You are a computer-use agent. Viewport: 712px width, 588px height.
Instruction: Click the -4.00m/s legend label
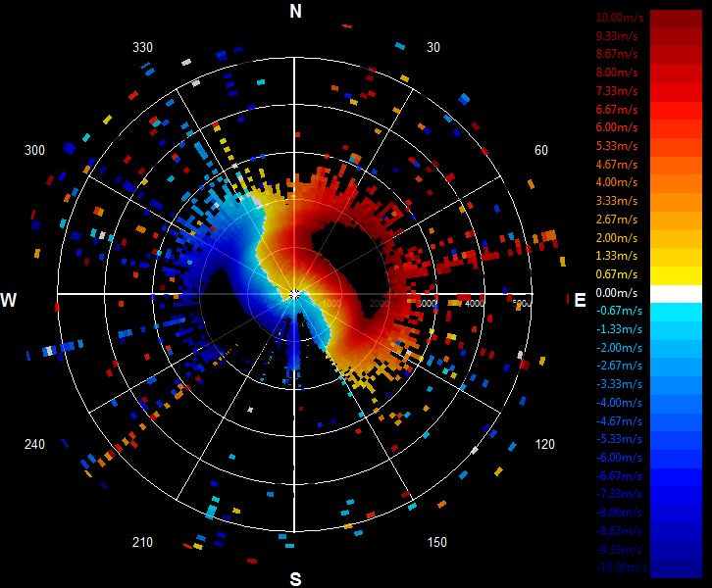point(619,403)
